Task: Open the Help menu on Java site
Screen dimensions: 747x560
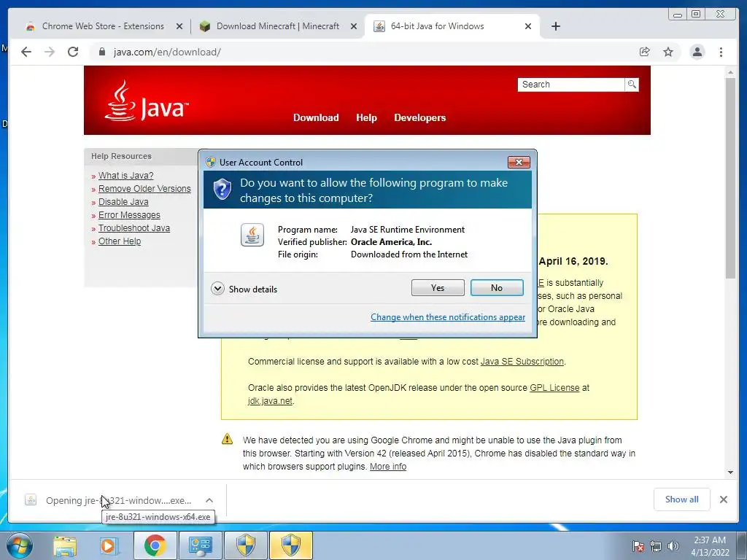Action: click(366, 117)
